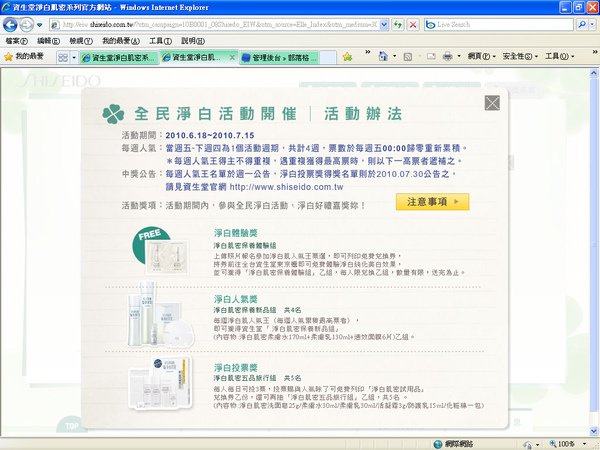Viewport: 600px width, 450px height.
Task: Click the RSS feeds icon
Action: [408, 57]
